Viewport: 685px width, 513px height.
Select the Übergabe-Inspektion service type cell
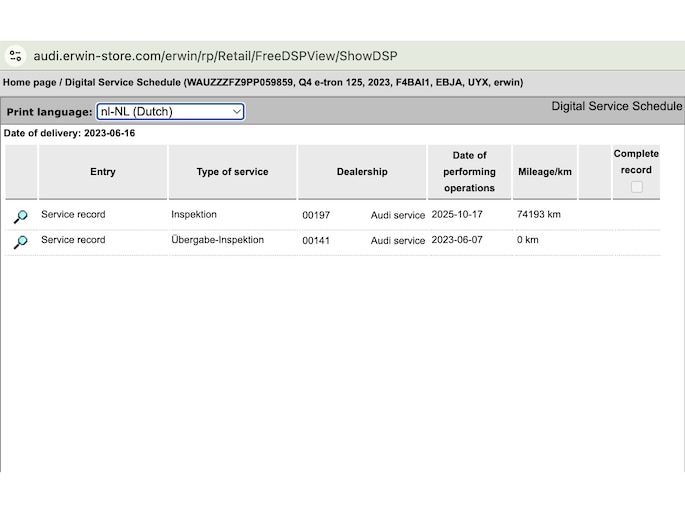218,240
